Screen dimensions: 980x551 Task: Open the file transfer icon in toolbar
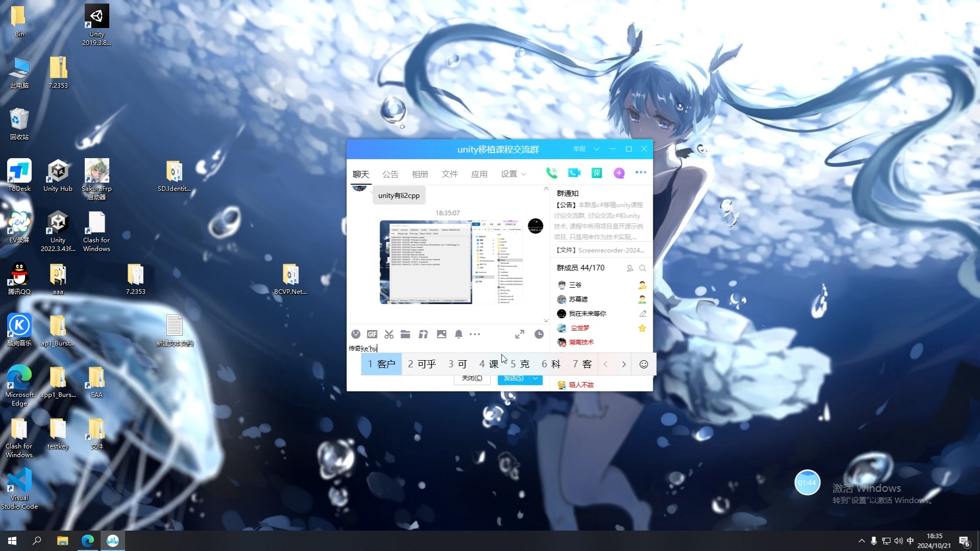pos(406,334)
